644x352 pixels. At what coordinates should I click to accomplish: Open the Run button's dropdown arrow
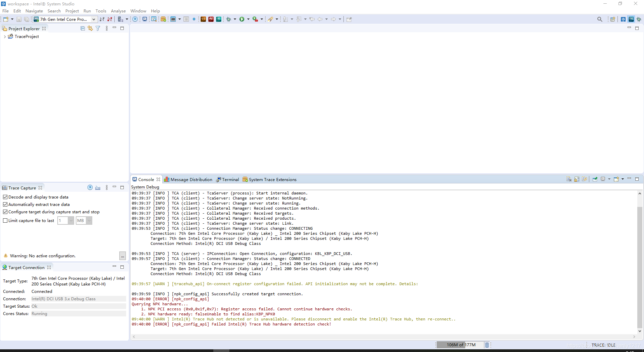click(x=248, y=19)
